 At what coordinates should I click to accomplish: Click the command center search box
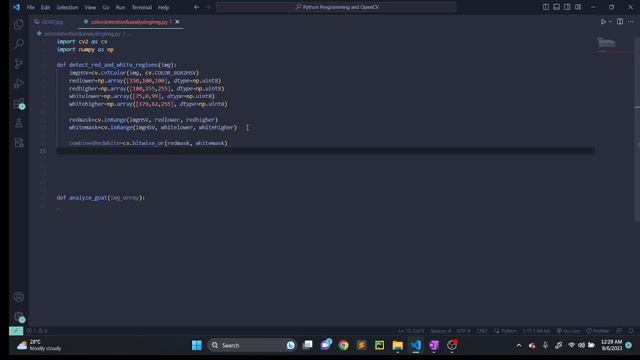[337, 7]
